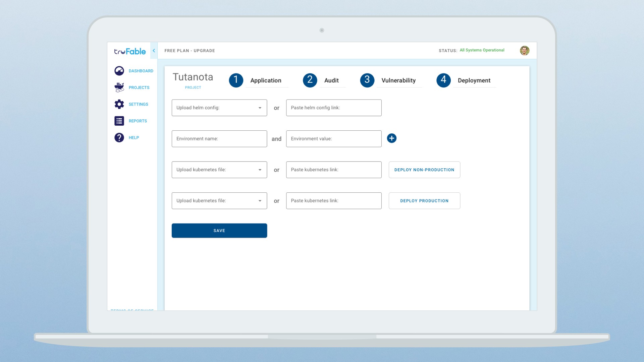644x362 pixels.
Task: Add another environment variable with plus
Action: click(x=392, y=138)
